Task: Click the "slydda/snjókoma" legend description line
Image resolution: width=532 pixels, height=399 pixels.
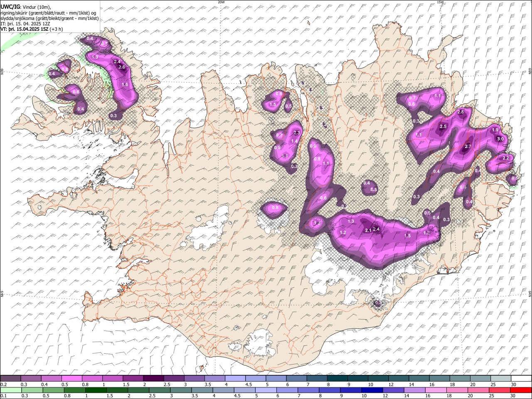Action: (50, 18)
